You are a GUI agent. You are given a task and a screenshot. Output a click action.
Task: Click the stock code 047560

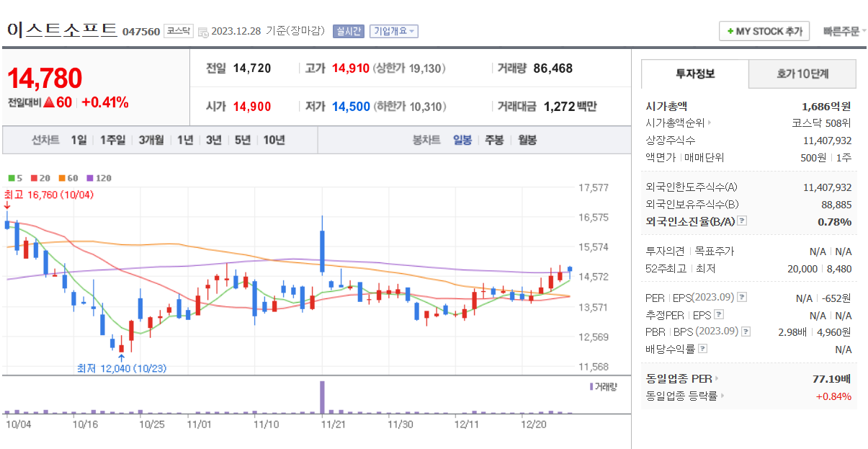(x=141, y=32)
